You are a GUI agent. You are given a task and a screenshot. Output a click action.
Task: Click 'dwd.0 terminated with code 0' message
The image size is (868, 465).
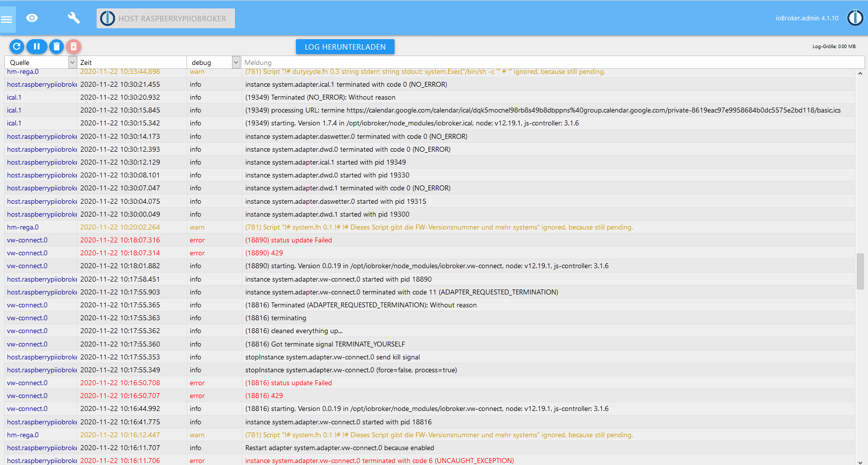coord(348,149)
